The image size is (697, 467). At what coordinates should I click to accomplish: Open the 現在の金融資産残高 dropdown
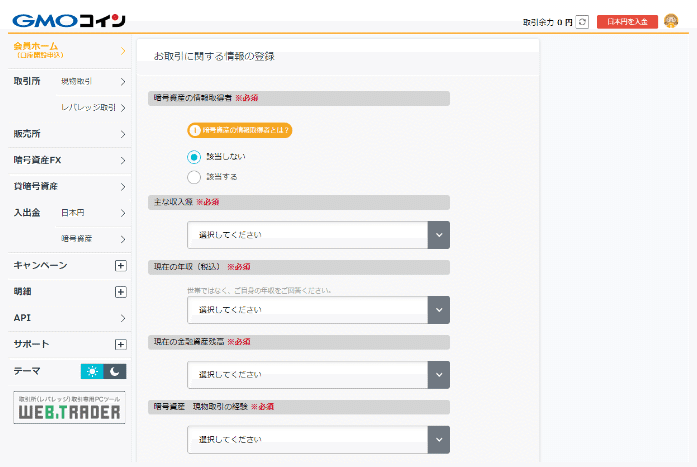point(318,374)
